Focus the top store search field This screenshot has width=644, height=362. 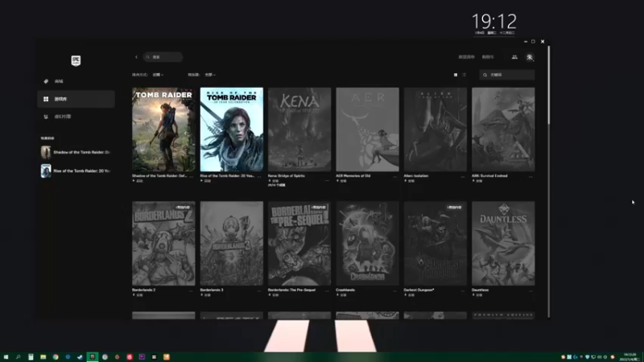point(163,57)
